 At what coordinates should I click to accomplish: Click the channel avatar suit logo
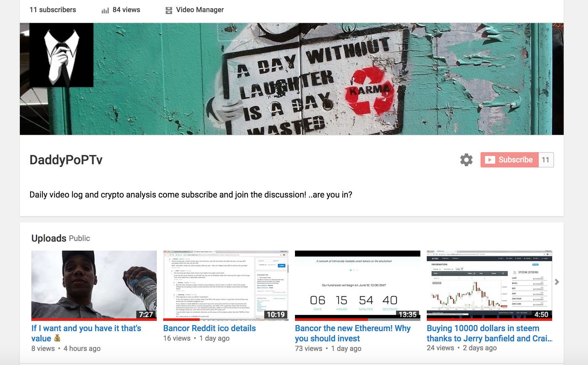click(61, 55)
